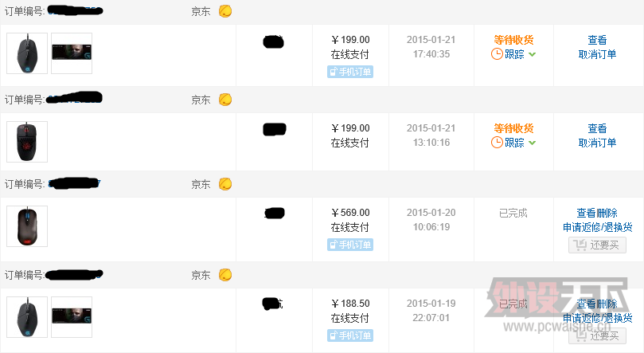Click the tracking clock icon on 13:10:16 order
Screen dimensions: 644x353
497,142
